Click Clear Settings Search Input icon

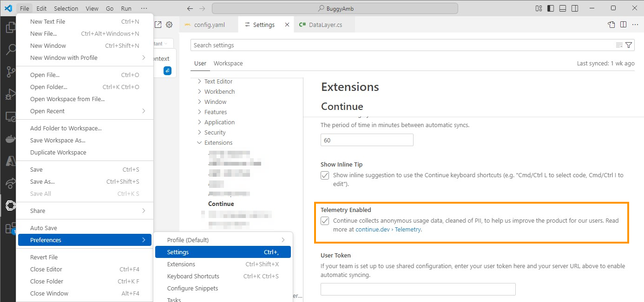[619, 45]
